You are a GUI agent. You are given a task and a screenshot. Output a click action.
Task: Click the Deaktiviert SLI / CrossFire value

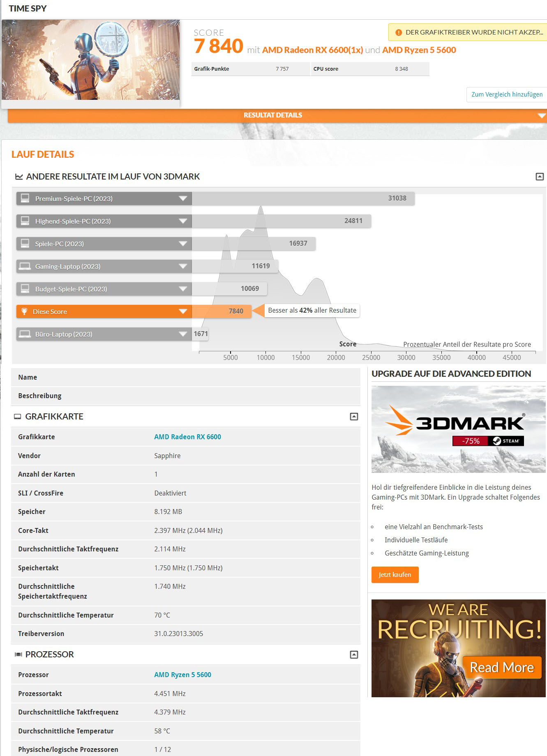(170, 493)
